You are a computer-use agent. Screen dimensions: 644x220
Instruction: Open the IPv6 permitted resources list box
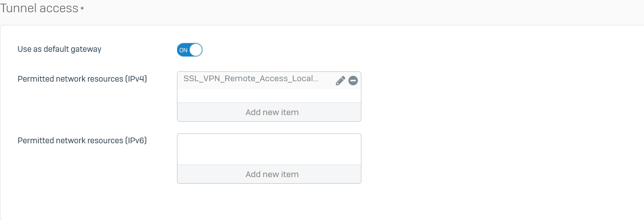269,159
